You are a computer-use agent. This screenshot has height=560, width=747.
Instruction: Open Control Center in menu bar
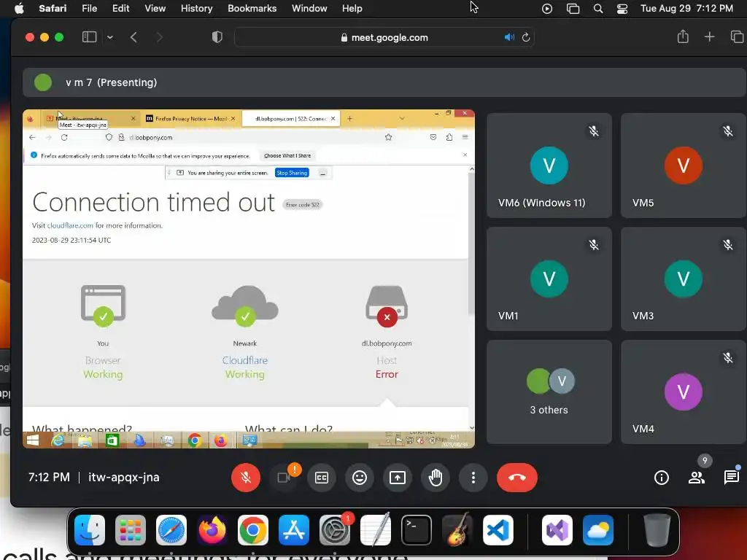click(x=622, y=9)
